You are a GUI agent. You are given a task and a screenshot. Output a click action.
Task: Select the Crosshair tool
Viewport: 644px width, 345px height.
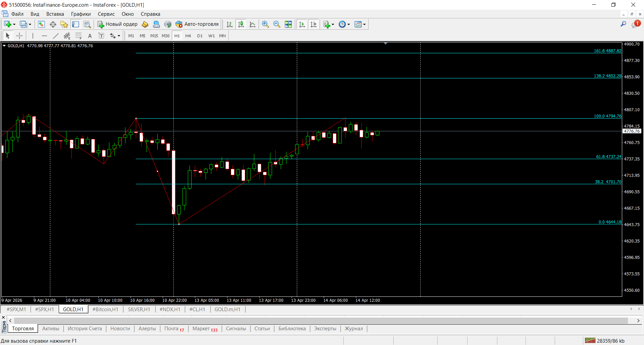click(19, 36)
